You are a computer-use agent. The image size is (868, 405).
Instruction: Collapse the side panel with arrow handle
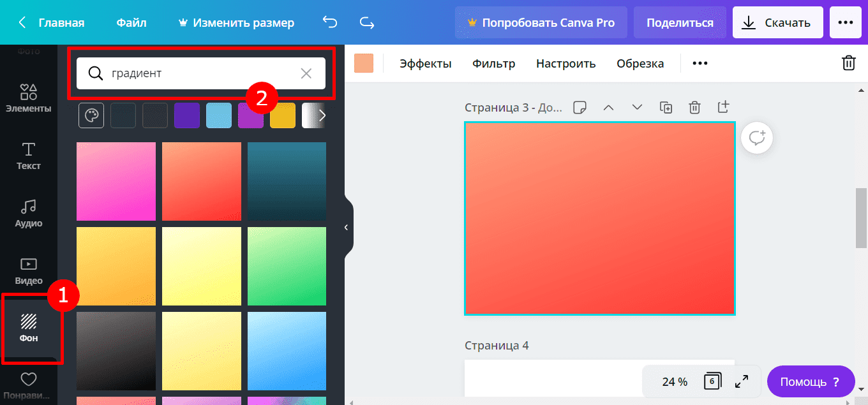346,228
